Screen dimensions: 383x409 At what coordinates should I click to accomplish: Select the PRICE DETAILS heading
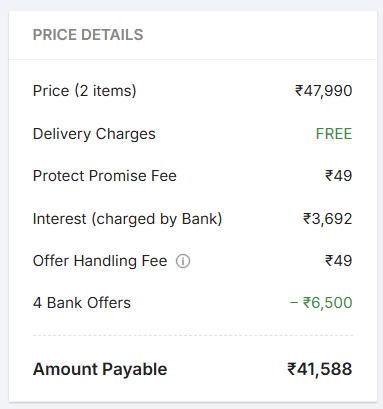pos(88,35)
